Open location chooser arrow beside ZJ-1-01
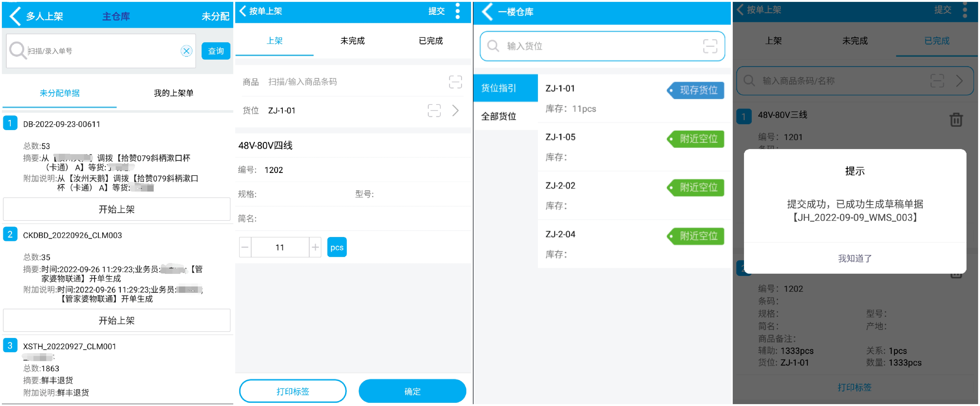Screen dimensions: 980x406 455,110
